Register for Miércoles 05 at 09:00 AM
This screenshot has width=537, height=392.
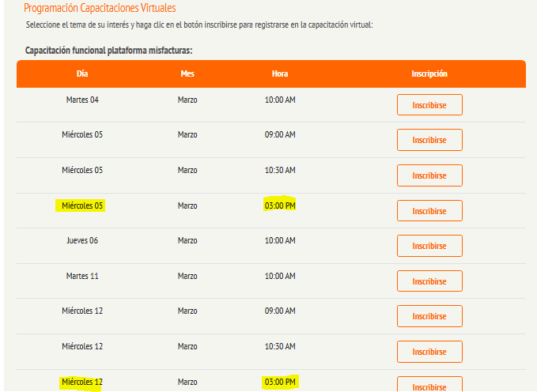tap(429, 140)
